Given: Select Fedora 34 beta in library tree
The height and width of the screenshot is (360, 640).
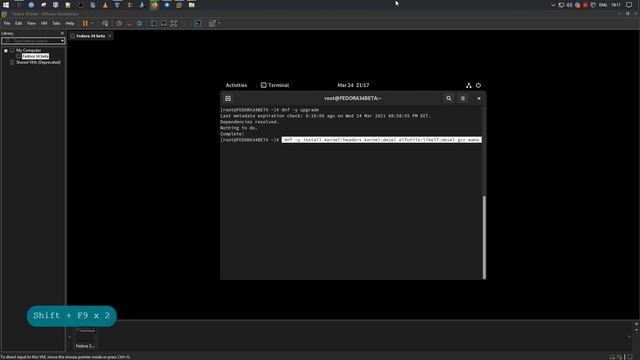Looking at the screenshot, I should point(35,56).
